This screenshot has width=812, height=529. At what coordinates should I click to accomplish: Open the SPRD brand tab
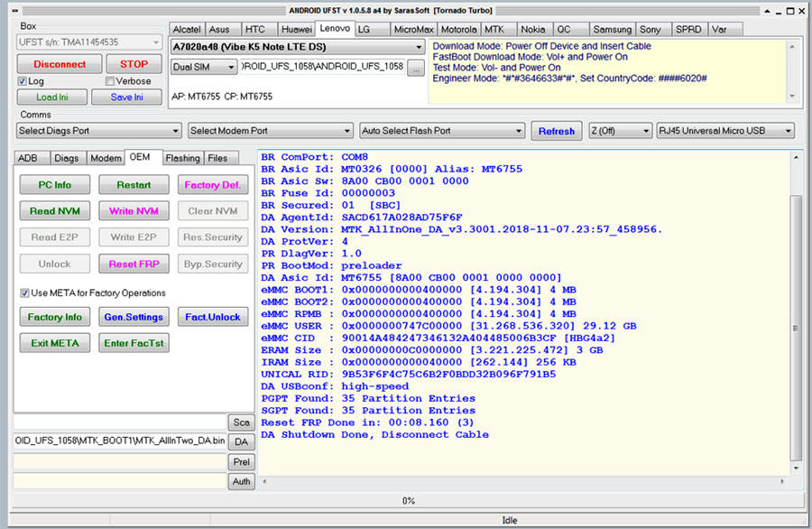pyautogui.click(x=688, y=30)
